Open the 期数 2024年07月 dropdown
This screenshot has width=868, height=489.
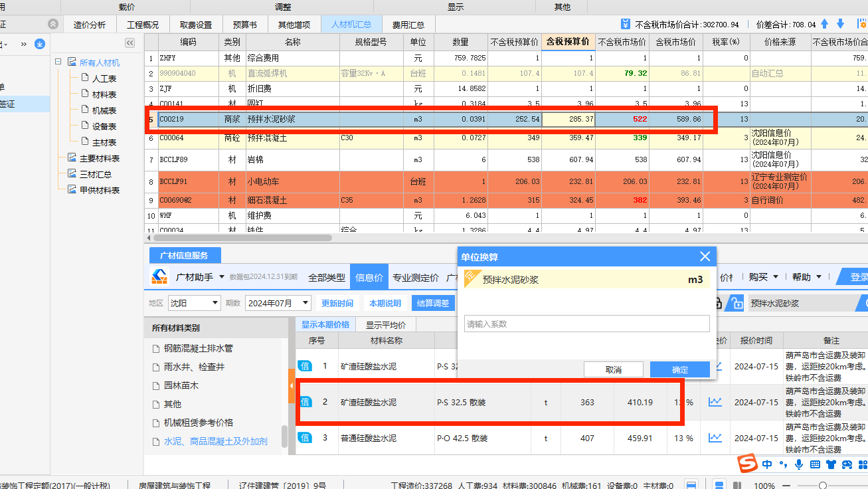coord(305,303)
